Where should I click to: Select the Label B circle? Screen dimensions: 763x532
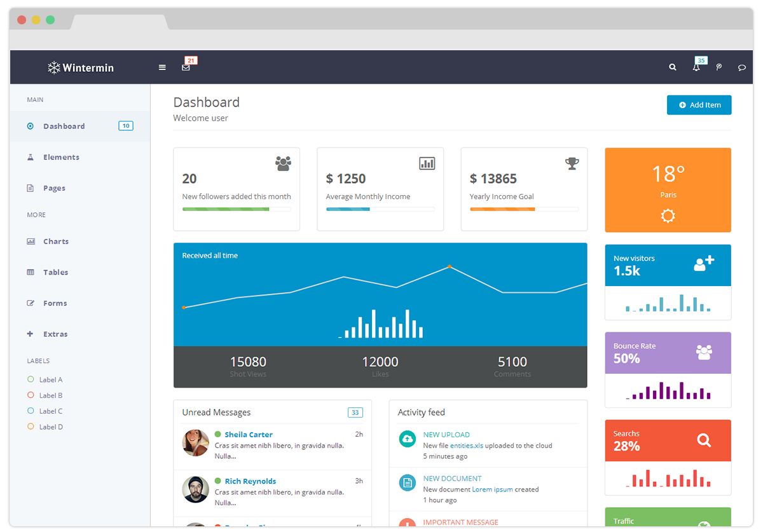(31, 395)
